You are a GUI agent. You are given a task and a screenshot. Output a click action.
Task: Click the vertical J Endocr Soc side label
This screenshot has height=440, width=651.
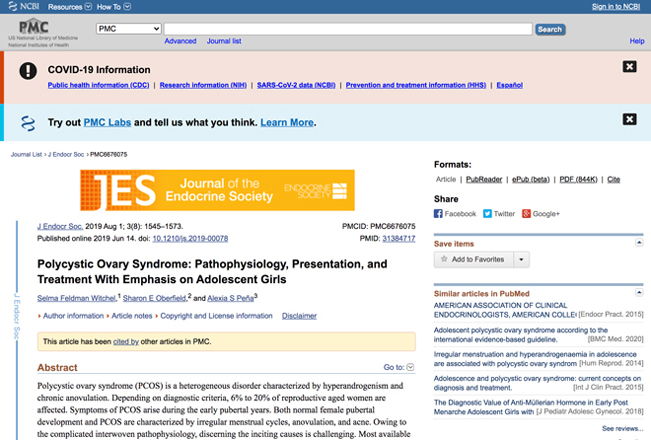pos(17,316)
